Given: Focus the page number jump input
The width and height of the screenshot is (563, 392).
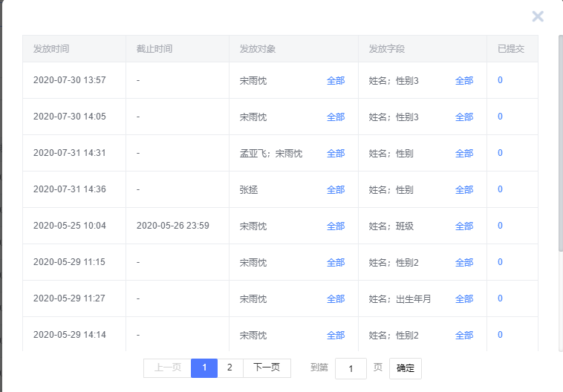Looking at the screenshot, I should [x=351, y=368].
